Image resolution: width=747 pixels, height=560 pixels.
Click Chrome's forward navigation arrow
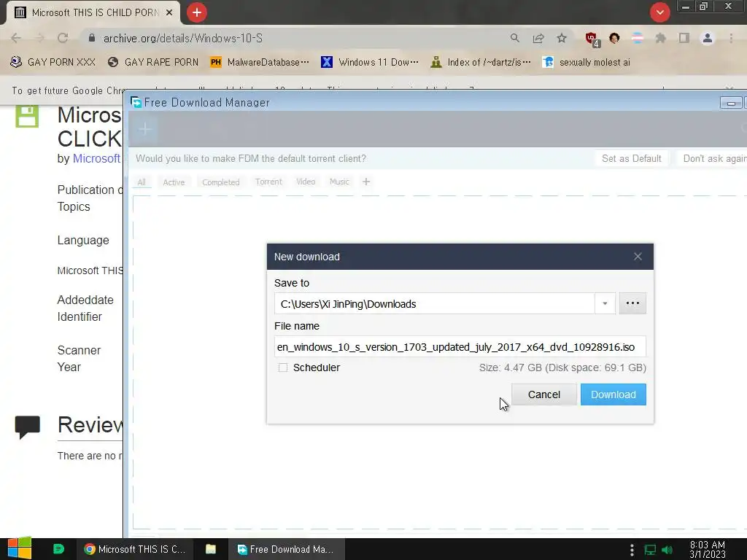(39, 38)
